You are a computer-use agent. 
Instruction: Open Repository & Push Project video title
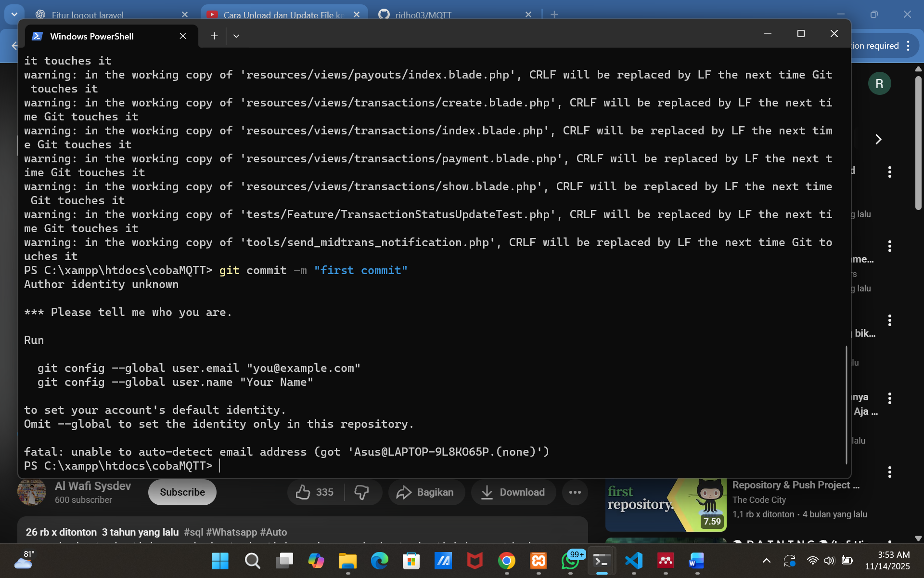[x=796, y=485]
